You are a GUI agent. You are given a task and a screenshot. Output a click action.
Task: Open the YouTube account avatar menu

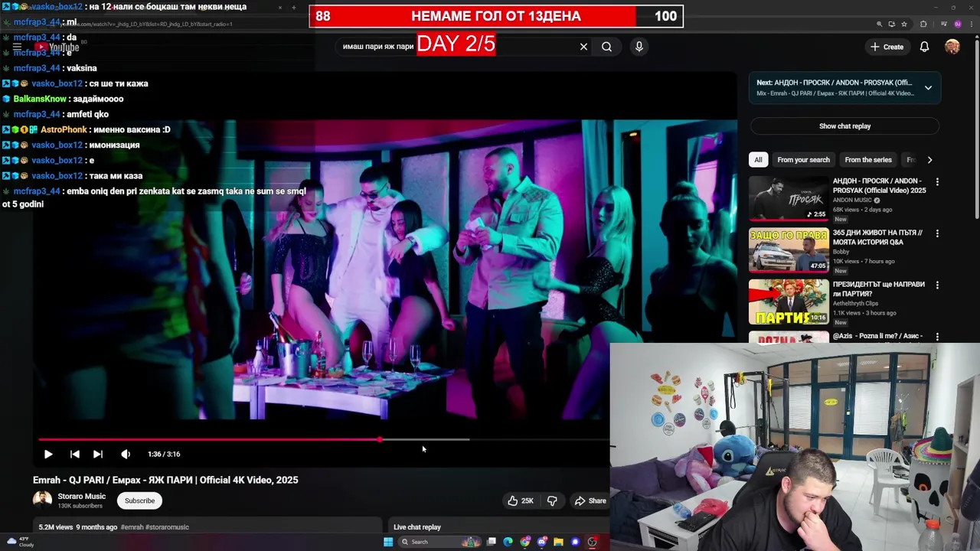pyautogui.click(x=952, y=47)
